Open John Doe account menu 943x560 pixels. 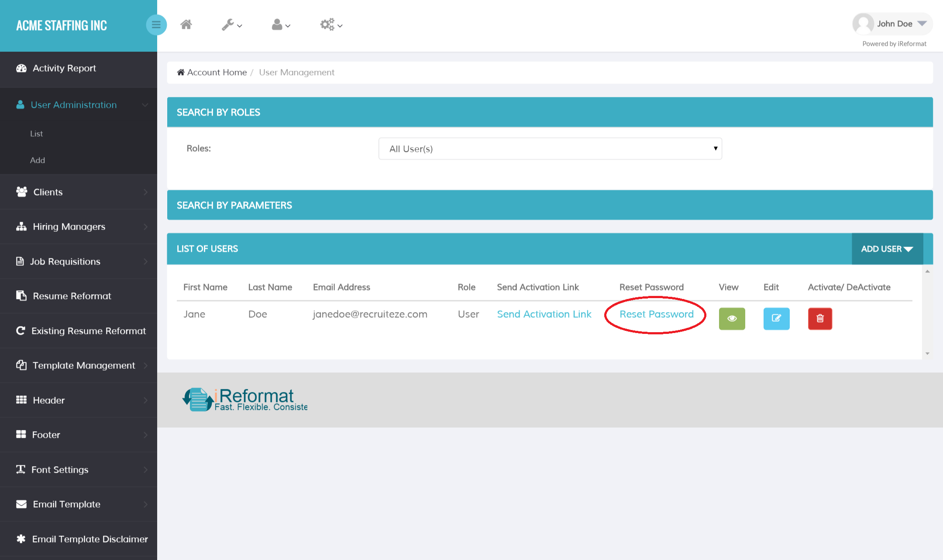893,24
